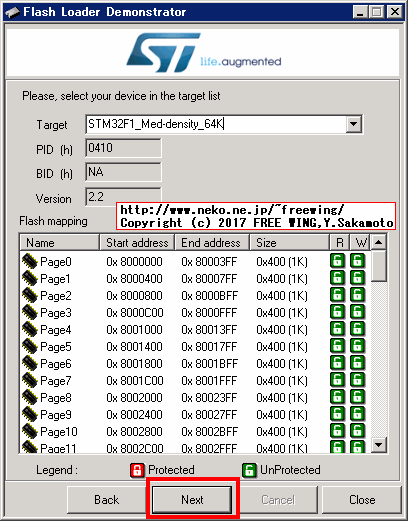Click Page0 read-protection lock icon
Screen dimensions: 408x521
pyautogui.click(x=337, y=261)
